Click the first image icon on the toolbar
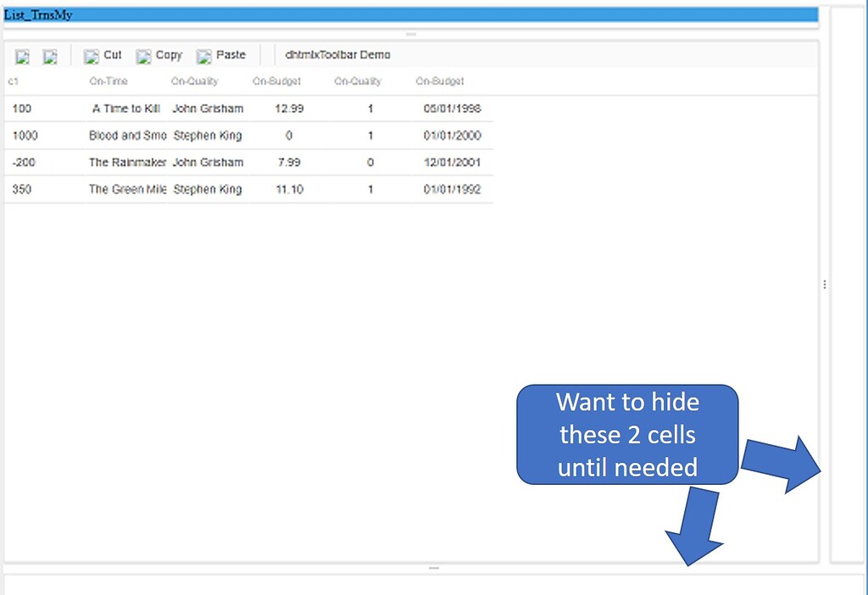Screen dimensions: 868x595 21,56
